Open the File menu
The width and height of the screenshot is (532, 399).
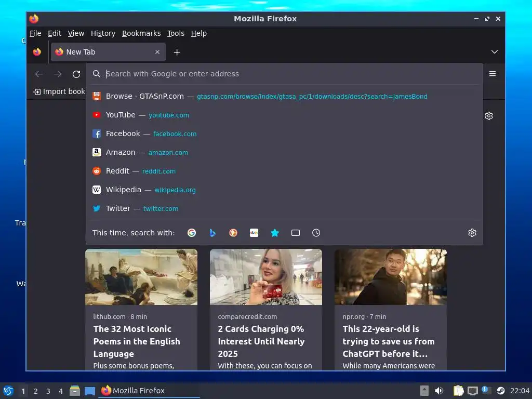[35, 33]
